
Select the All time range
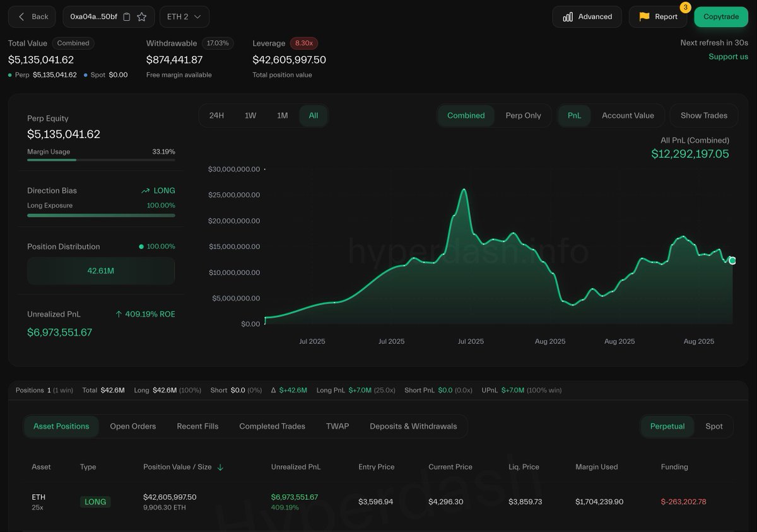(314, 115)
